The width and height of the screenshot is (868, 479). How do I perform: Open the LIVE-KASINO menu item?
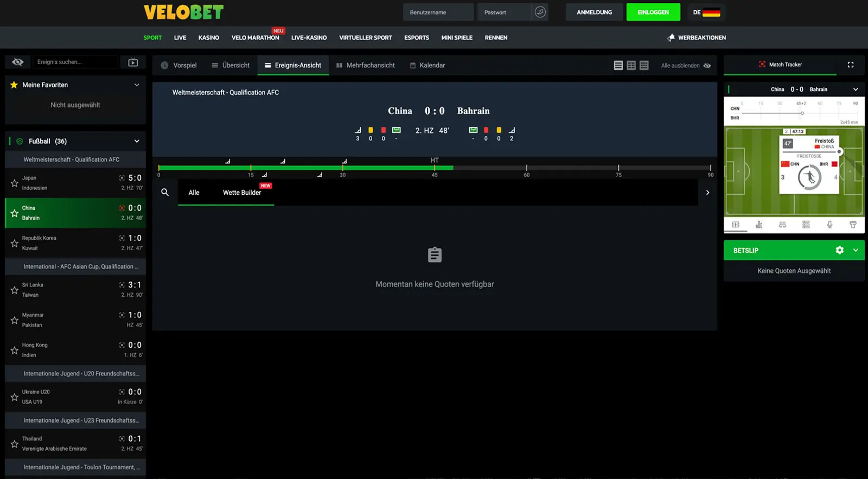309,38
